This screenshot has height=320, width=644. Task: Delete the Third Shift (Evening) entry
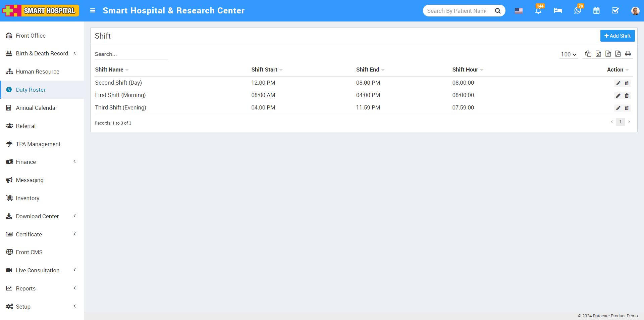tap(627, 108)
